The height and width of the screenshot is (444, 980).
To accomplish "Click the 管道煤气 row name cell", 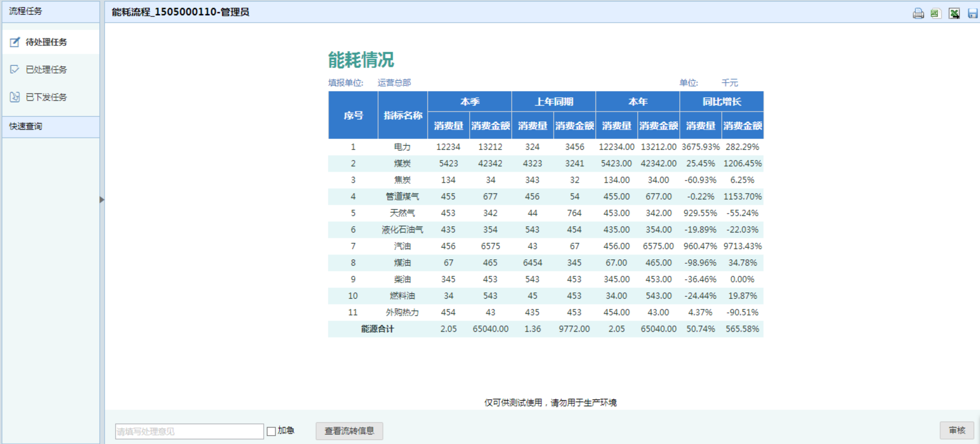I will coord(402,197).
